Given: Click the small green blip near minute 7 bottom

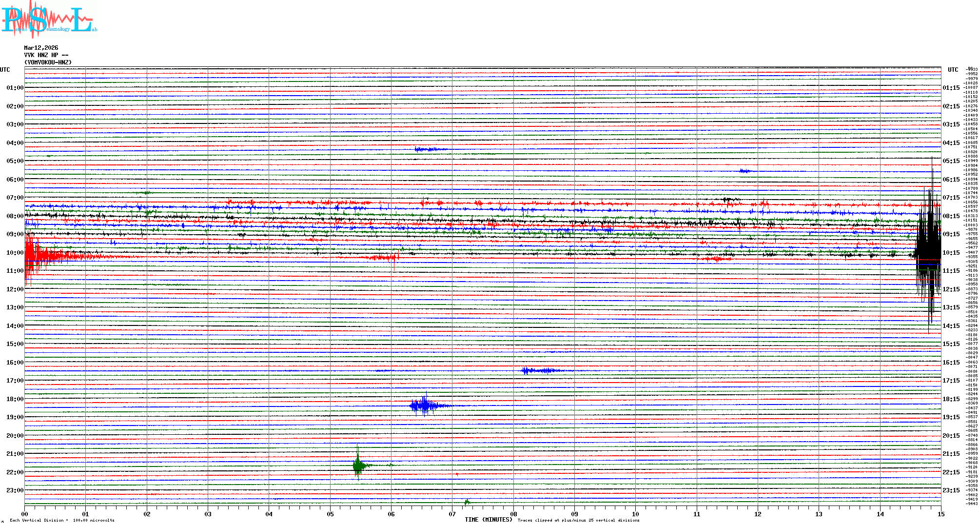Looking at the screenshot, I should click(467, 502).
